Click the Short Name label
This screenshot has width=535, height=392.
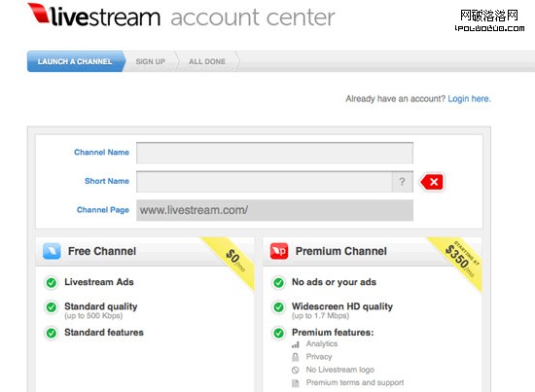coord(107,181)
